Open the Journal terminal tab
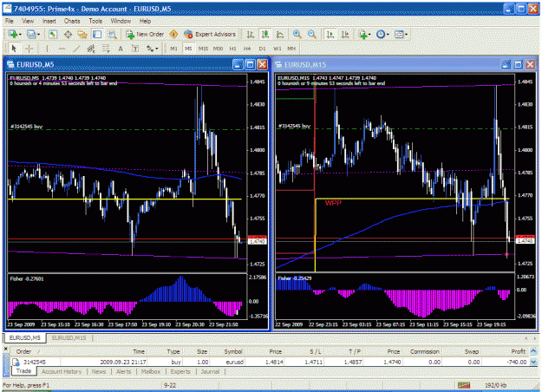542x392 pixels. point(210,371)
